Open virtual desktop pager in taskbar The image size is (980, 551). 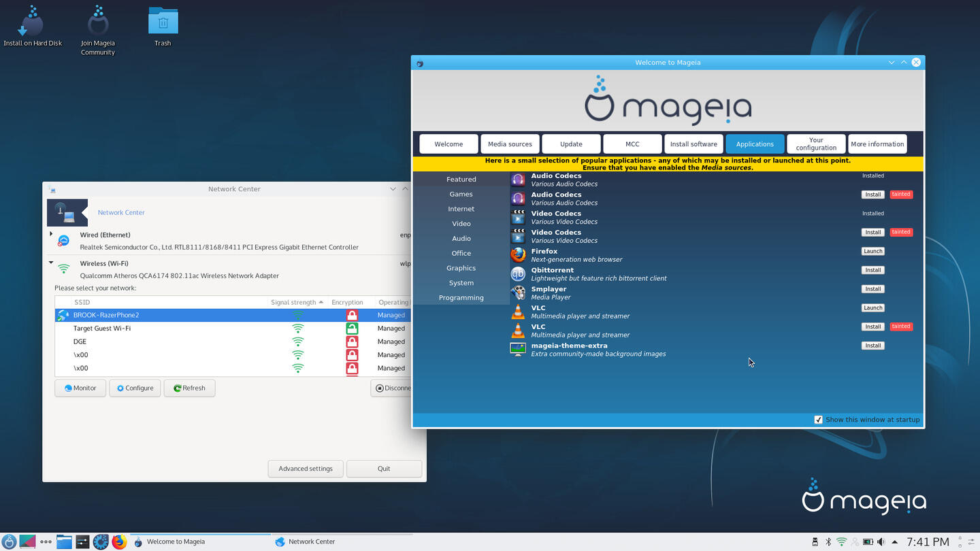(28, 541)
